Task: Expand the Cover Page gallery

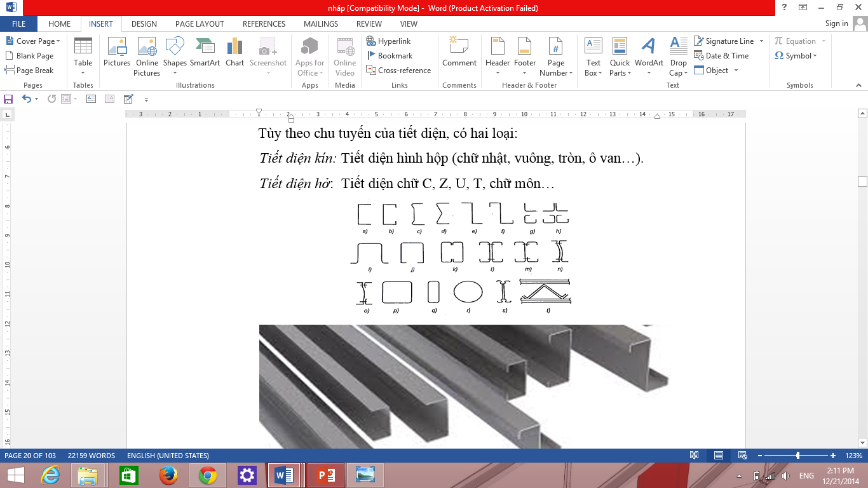Action: pos(32,41)
